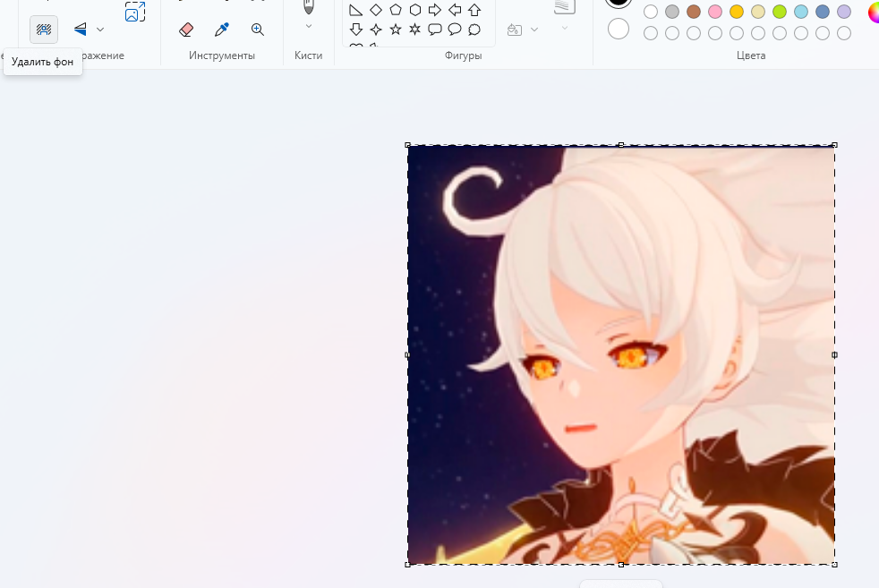
Task: Click the Цвета group label
Action: pyautogui.click(x=751, y=55)
